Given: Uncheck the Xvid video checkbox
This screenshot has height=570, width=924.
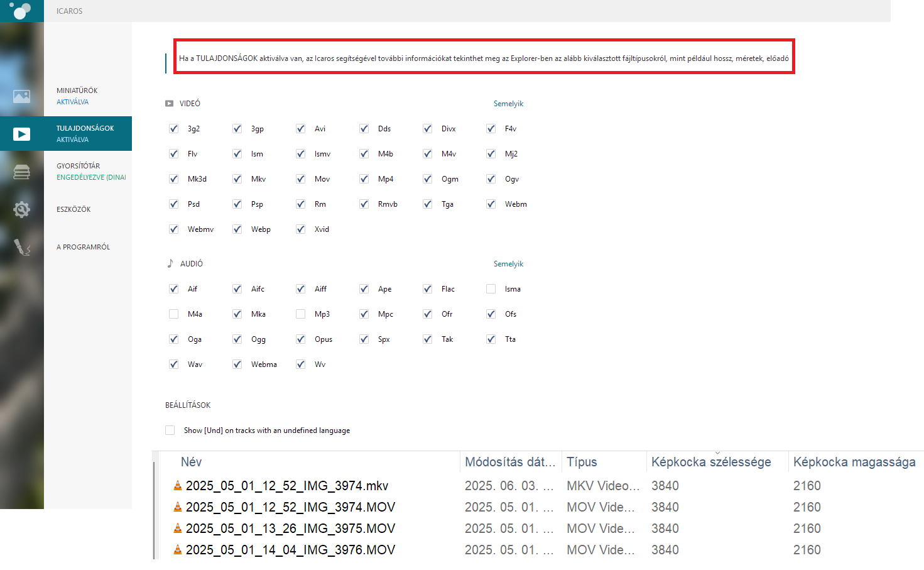Looking at the screenshot, I should [301, 229].
